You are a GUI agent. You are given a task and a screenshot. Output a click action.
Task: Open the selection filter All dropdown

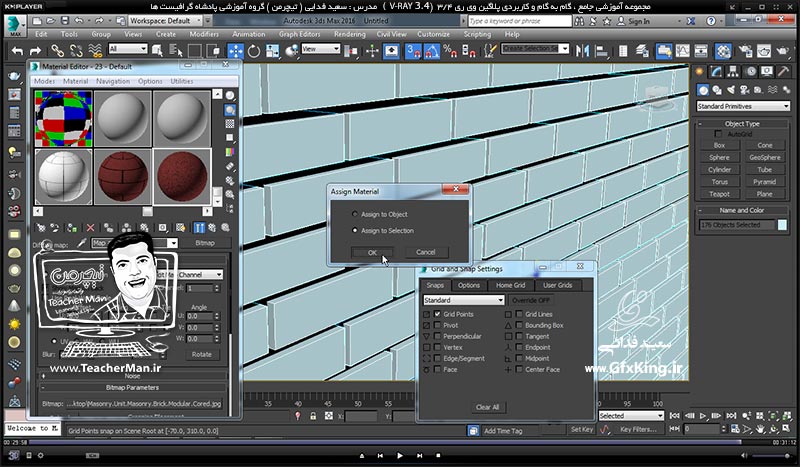[x=128, y=49]
